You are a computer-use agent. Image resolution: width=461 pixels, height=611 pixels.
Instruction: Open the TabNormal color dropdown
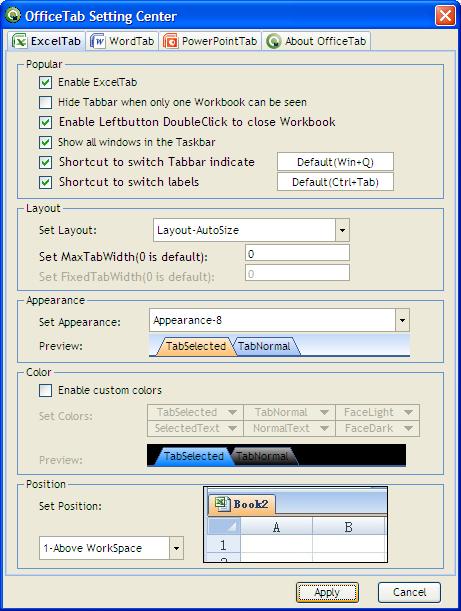[289, 412]
